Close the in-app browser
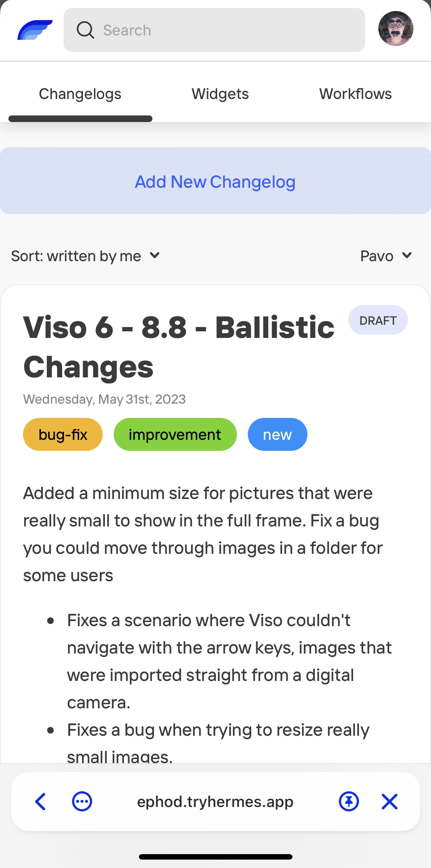The width and height of the screenshot is (431, 868). click(x=389, y=802)
